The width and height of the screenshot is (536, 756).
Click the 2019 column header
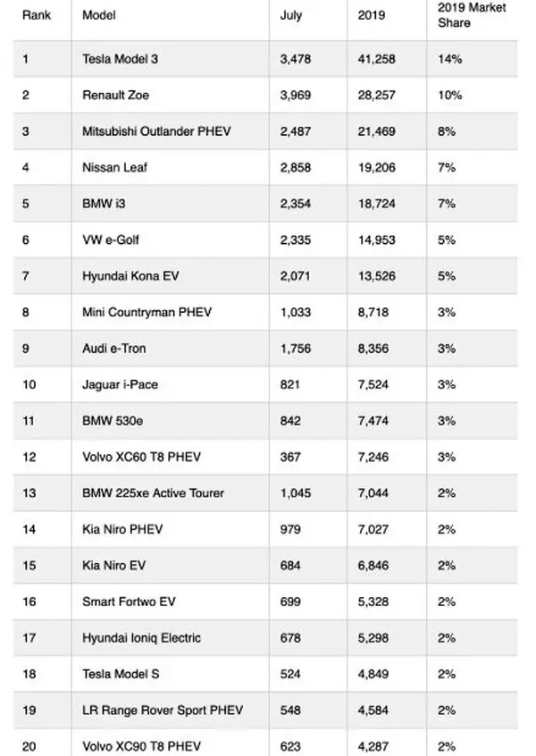tap(371, 16)
